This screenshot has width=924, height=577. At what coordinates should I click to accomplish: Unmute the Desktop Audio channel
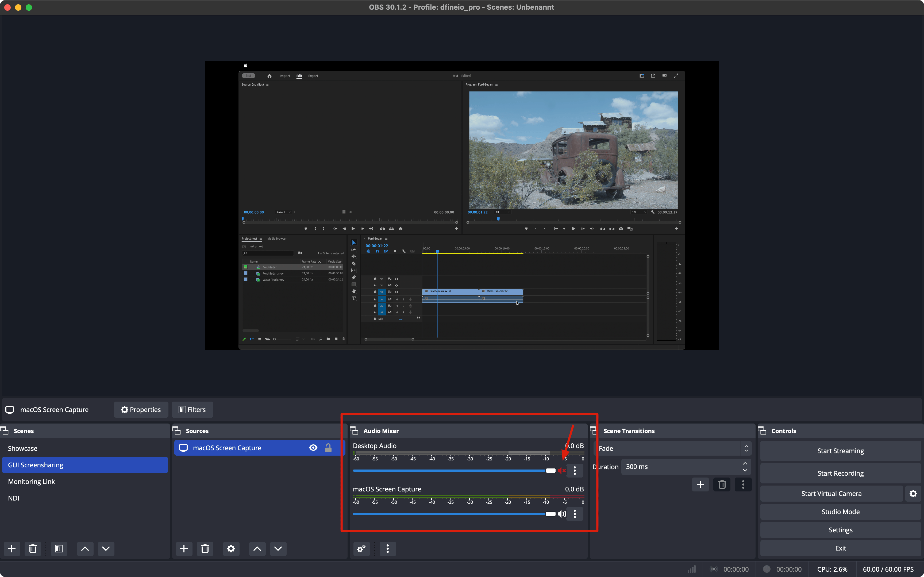tap(561, 471)
